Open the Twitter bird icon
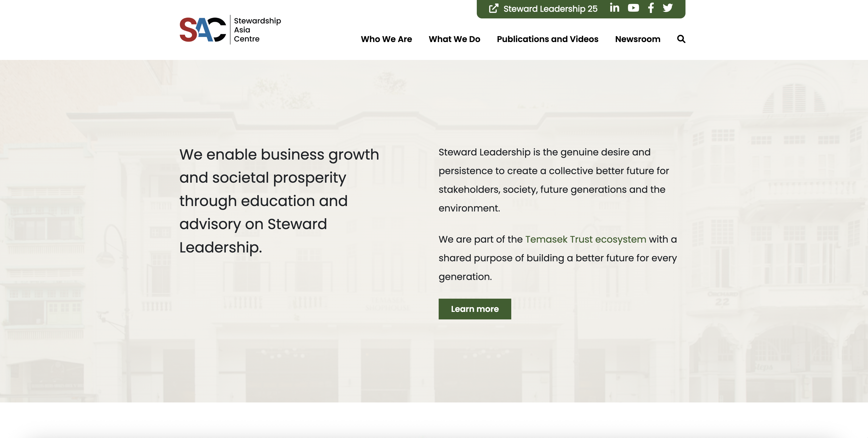The image size is (868, 438). click(x=668, y=8)
